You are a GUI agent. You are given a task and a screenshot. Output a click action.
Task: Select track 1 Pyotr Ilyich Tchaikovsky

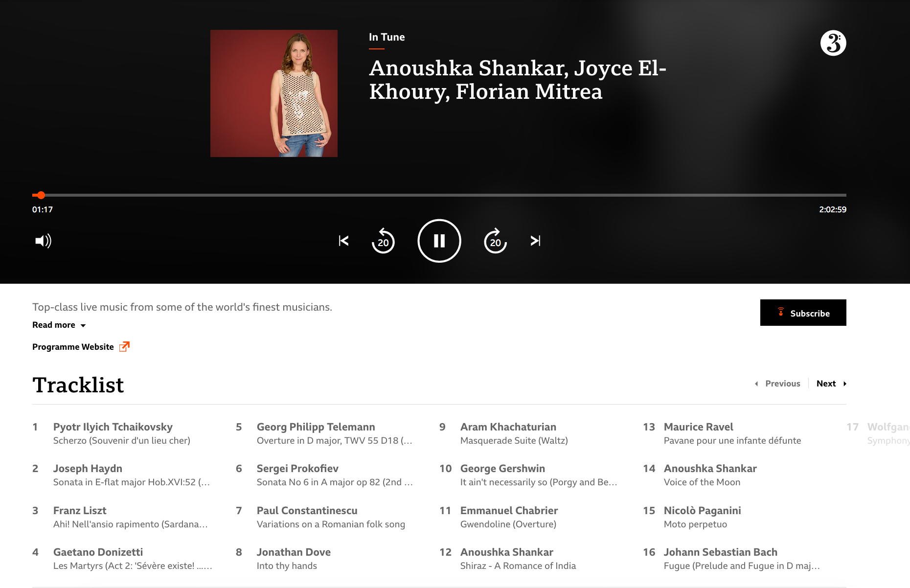click(122, 433)
